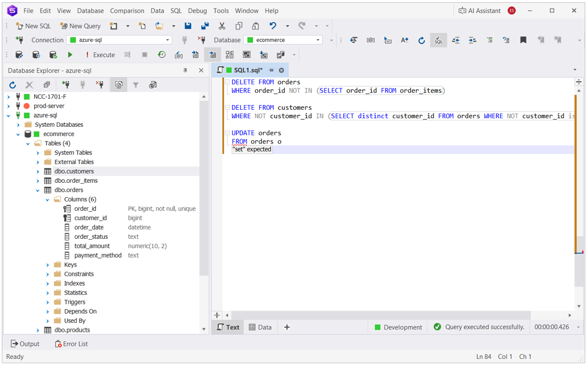Expand the Triggers folder
588x365 pixels.
(x=48, y=302)
